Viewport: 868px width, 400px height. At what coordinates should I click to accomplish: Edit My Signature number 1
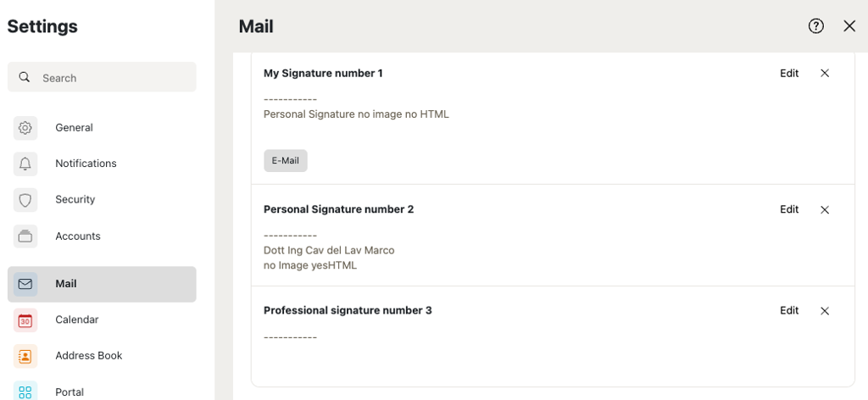point(789,74)
